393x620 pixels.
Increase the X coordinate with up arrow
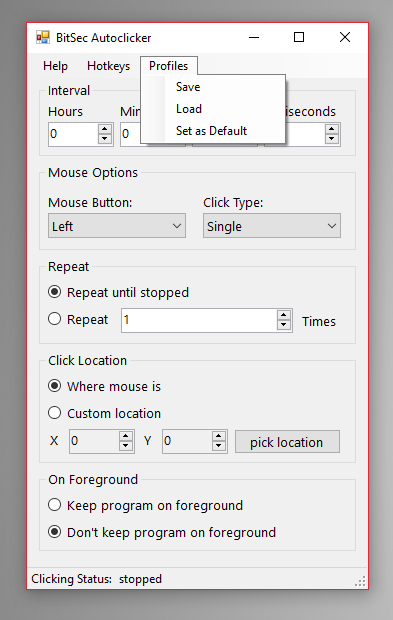tap(126, 436)
